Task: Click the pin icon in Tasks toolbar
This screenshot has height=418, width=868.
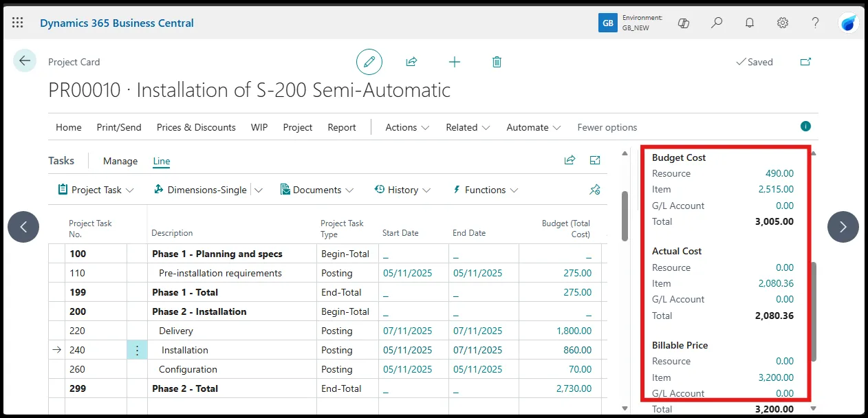Action: pos(595,190)
